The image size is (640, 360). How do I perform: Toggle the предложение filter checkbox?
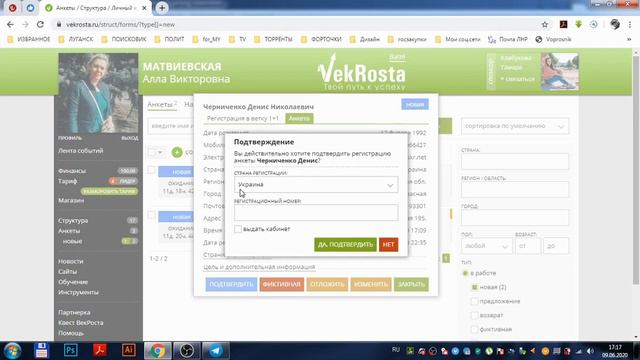(474, 301)
